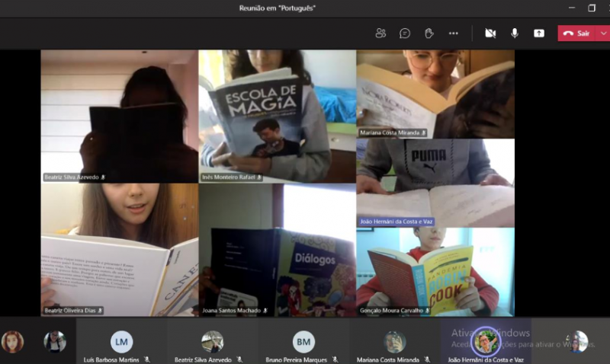Click Joana Santos Machado name label
The width and height of the screenshot is (610, 364).
click(x=231, y=311)
